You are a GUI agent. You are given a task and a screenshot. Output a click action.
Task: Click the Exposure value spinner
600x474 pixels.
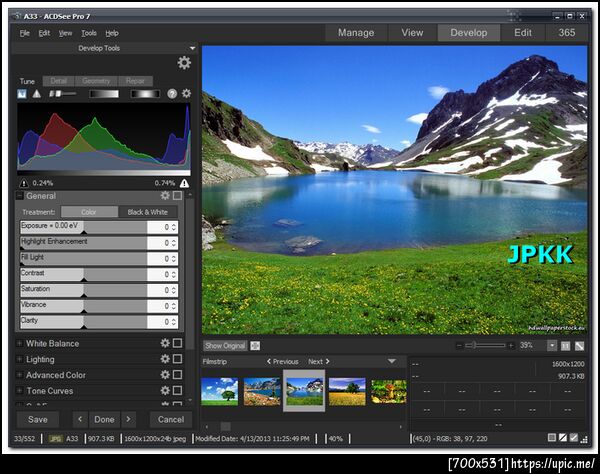[x=174, y=227]
